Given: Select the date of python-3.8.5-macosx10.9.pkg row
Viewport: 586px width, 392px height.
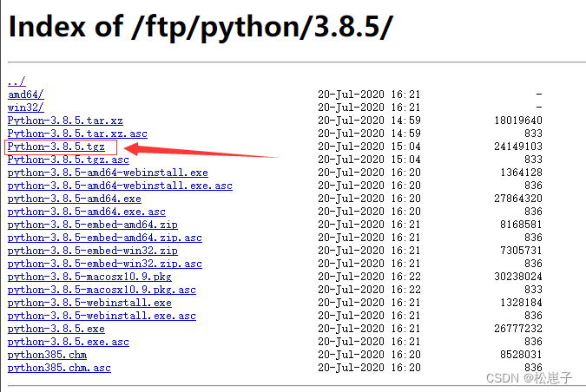Looking at the screenshot, I should (369, 277).
